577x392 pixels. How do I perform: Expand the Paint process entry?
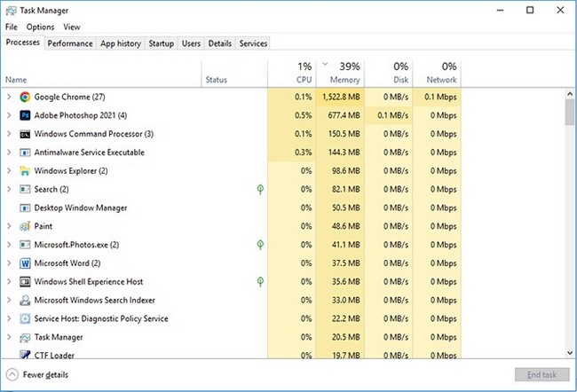click(9, 226)
